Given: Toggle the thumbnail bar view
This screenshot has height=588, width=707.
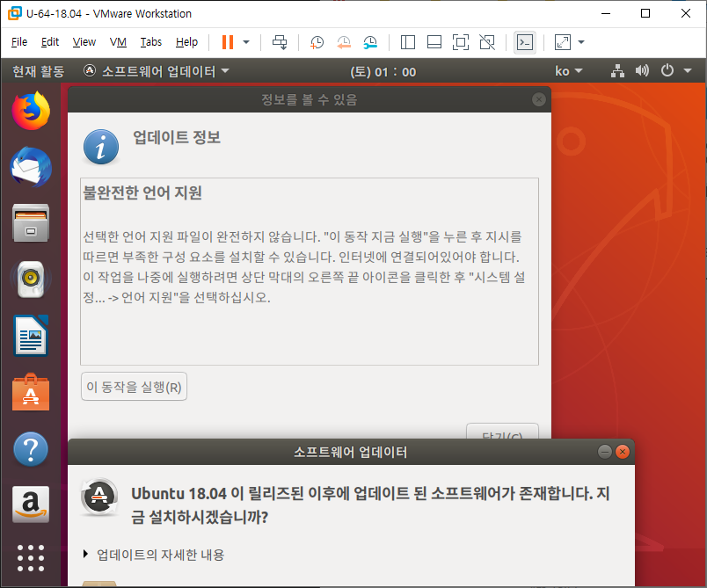Looking at the screenshot, I should (x=434, y=42).
